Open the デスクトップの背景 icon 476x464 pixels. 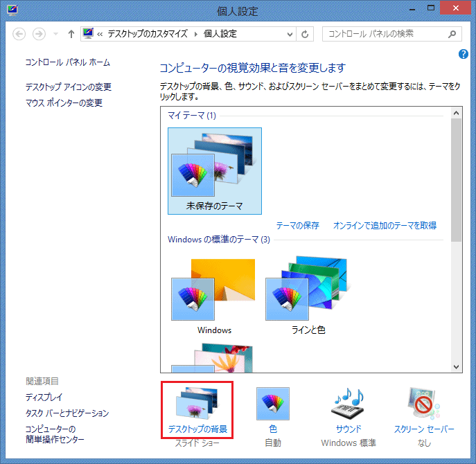(197, 403)
